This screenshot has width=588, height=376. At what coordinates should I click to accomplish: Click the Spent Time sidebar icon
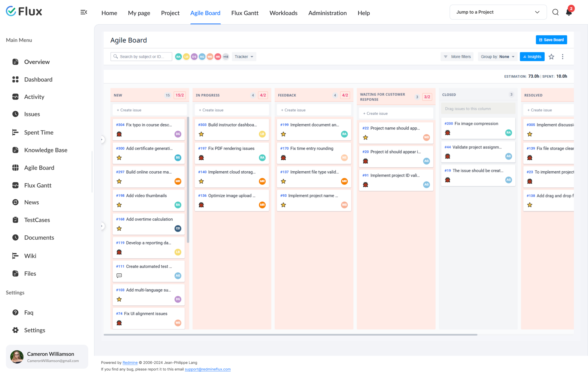[15, 132]
